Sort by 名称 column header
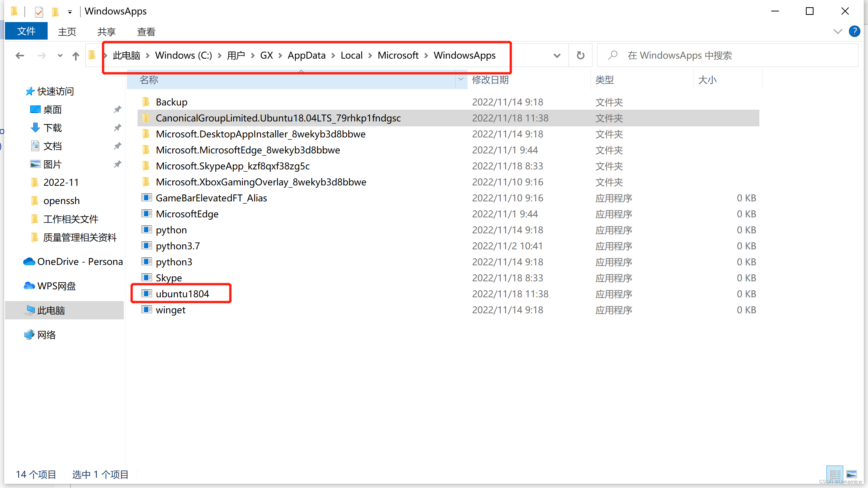The height and width of the screenshot is (488, 868). click(x=291, y=80)
